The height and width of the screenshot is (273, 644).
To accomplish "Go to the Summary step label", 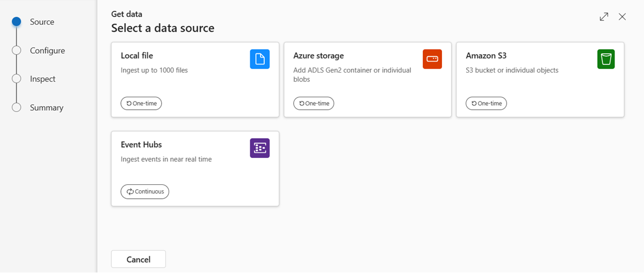I will (x=46, y=107).
